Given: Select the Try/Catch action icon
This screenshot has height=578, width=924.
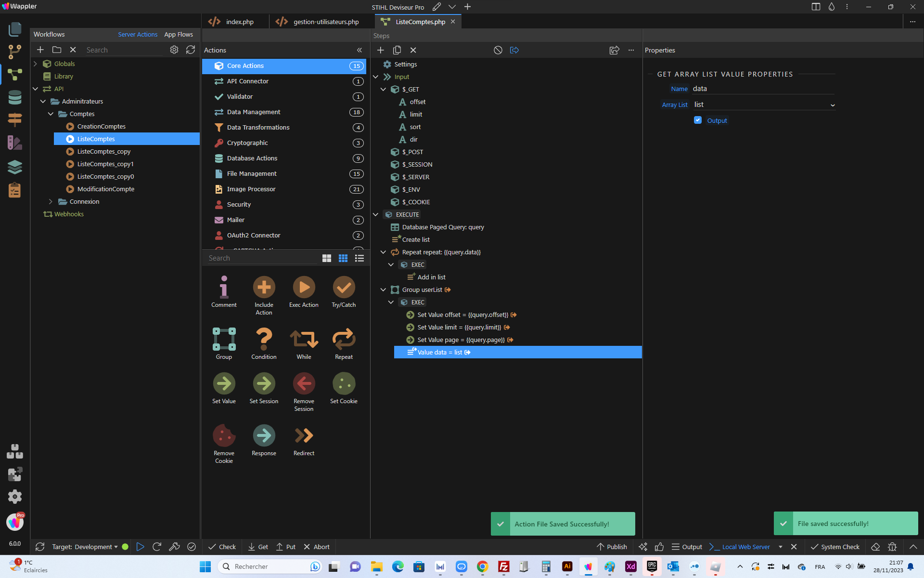Looking at the screenshot, I should [x=344, y=288].
